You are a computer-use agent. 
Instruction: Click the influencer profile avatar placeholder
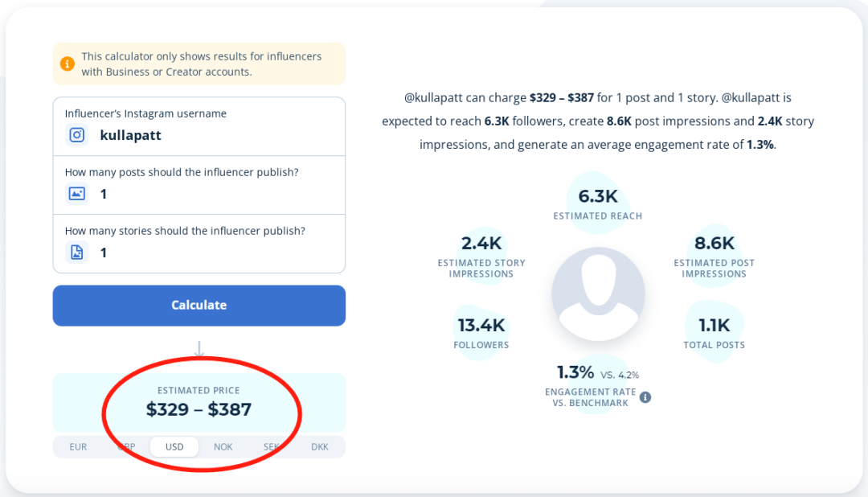pos(598,294)
